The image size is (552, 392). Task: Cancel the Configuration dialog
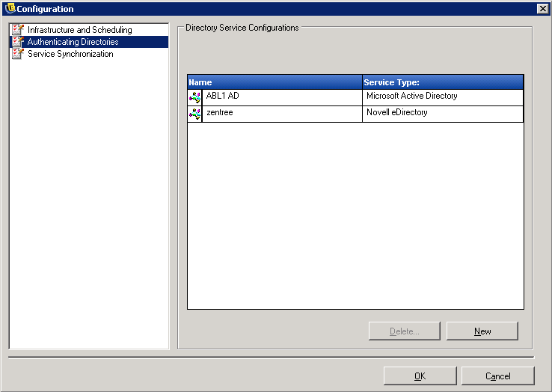click(498, 376)
